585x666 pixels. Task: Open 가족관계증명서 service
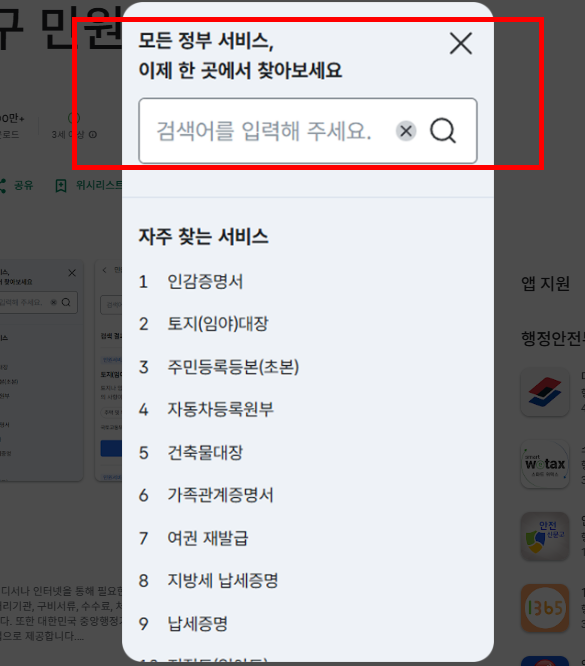pos(220,495)
